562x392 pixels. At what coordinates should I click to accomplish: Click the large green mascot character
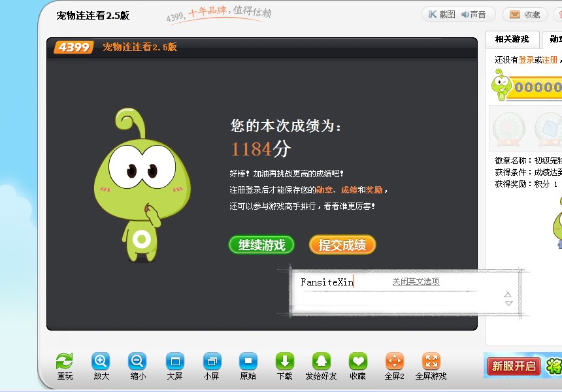point(142,185)
